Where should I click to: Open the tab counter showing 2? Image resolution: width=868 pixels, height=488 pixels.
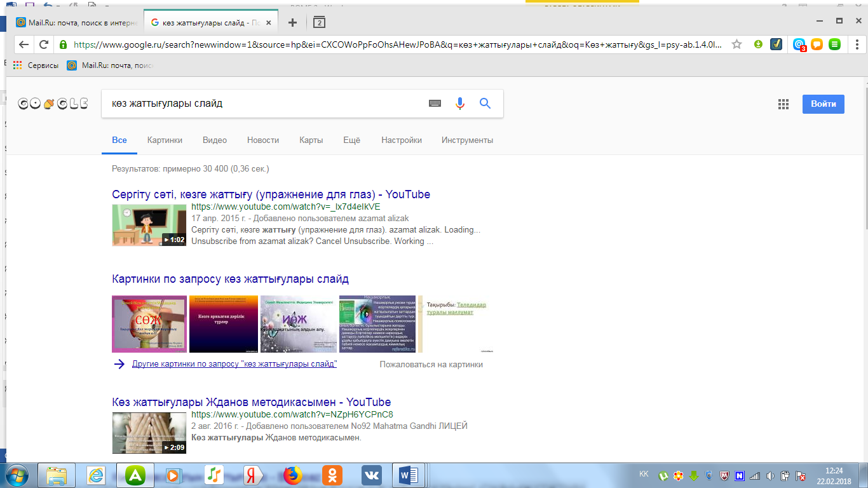[x=319, y=22]
